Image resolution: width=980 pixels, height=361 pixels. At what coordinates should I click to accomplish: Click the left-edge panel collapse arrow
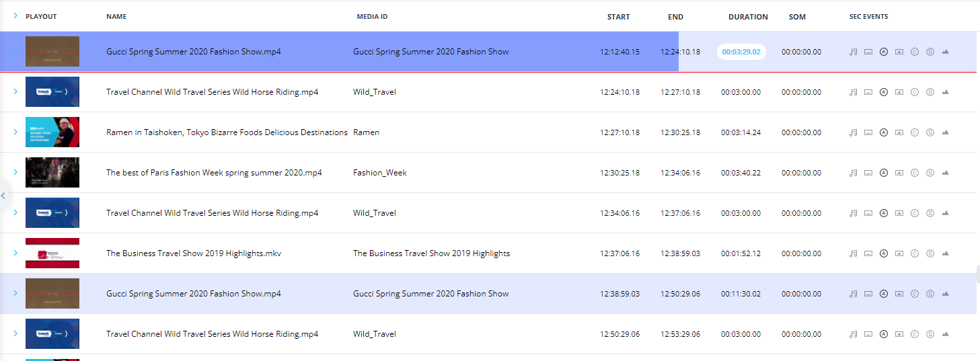(x=3, y=196)
